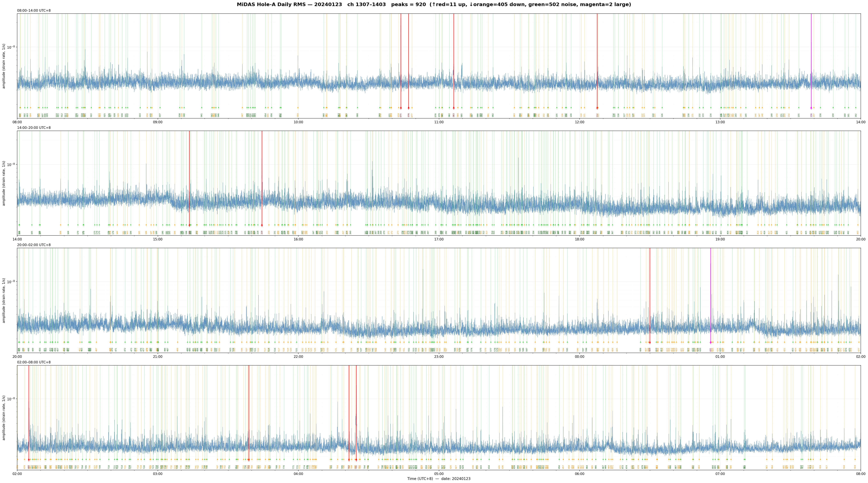Click the 00:00 tick label
The width and height of the screenshot is (868, 483).
[x=580, y=356]
